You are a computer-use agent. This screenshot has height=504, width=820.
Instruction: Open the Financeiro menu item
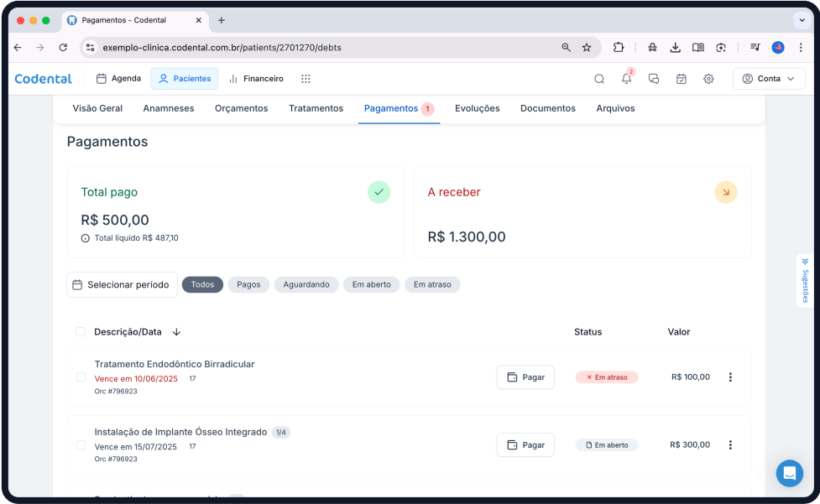coord(256,79)
